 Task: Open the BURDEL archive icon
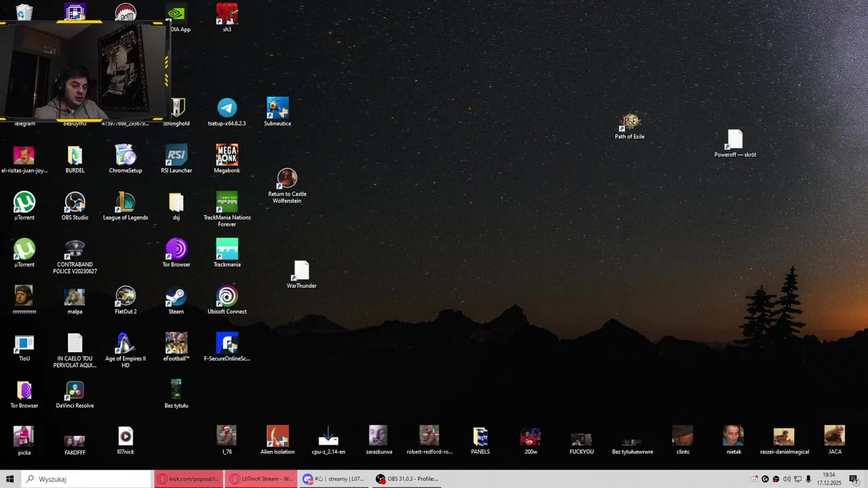click(75, 159)
